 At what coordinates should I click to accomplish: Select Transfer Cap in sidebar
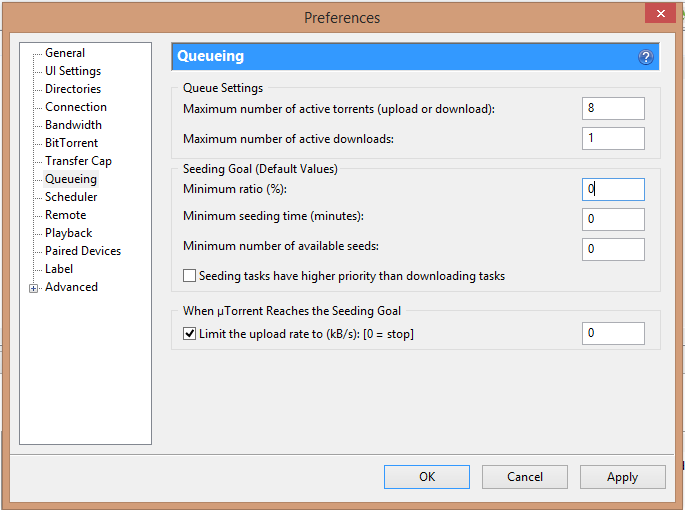[78, 161]
